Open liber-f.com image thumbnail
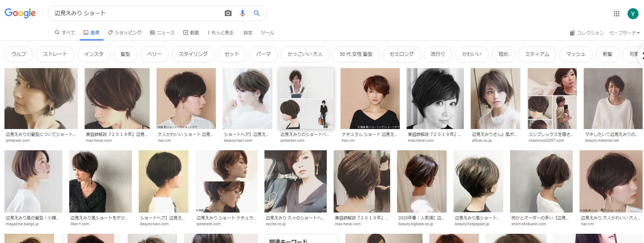644x243 pixels. (100, 181)
